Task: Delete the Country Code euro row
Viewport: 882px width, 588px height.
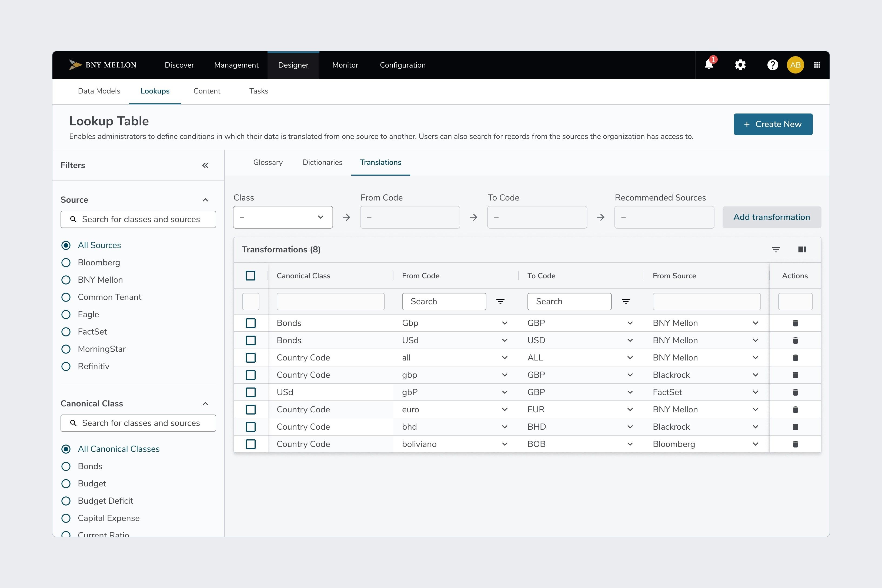Action: [795, 409]
